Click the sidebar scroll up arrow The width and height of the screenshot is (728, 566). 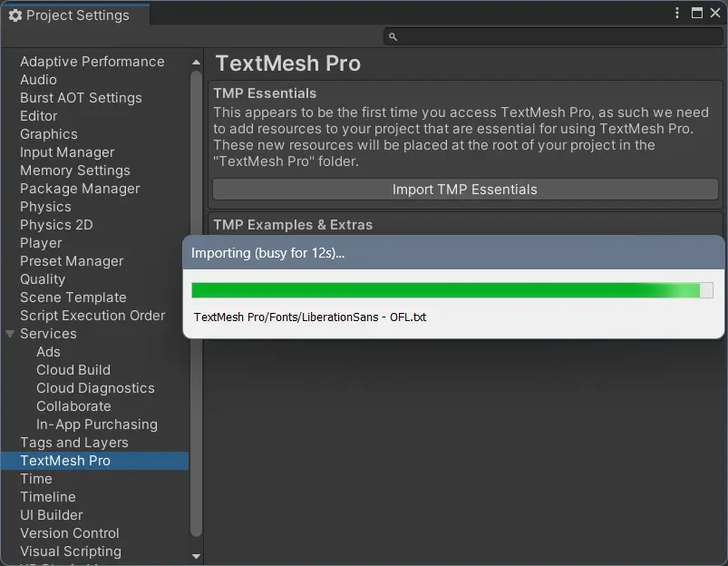point(196,63)
